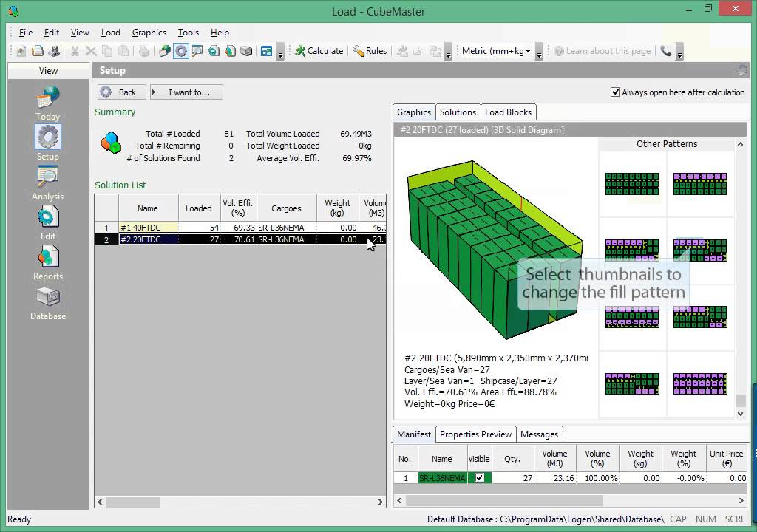This screenshot has height=532, width=757.
Task: Click the Today globe icon in toolbar
Action: point(165,51)
